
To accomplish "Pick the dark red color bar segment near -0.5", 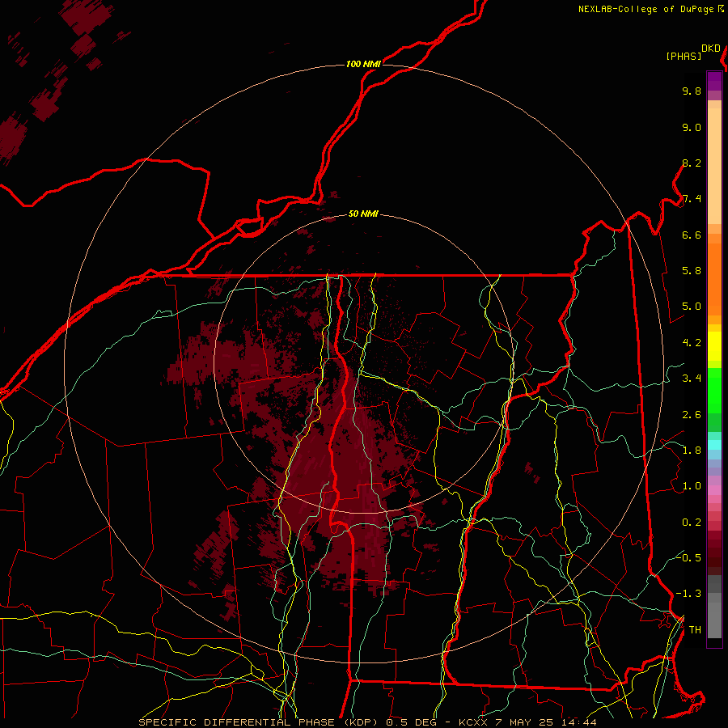I will pos(714,558).
